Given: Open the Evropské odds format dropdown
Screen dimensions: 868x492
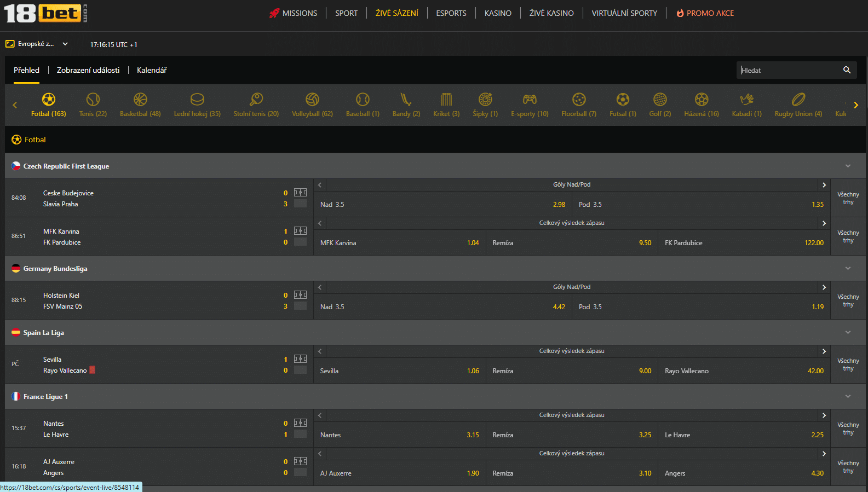Looking at the screenshot, I should click(37, 44).
